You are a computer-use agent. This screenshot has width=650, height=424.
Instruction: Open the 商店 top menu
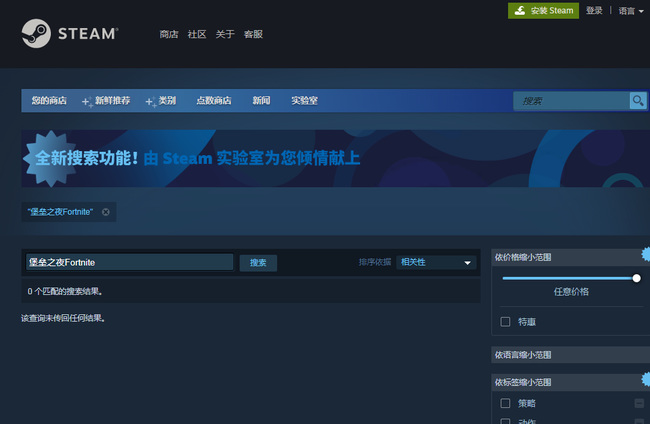pos(169,34)
